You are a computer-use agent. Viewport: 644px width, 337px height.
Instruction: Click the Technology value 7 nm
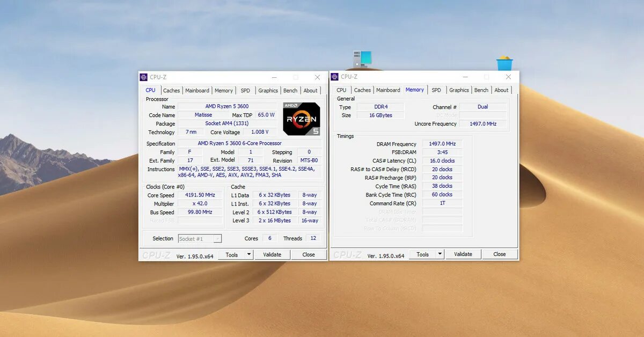(x=191, y=132)
